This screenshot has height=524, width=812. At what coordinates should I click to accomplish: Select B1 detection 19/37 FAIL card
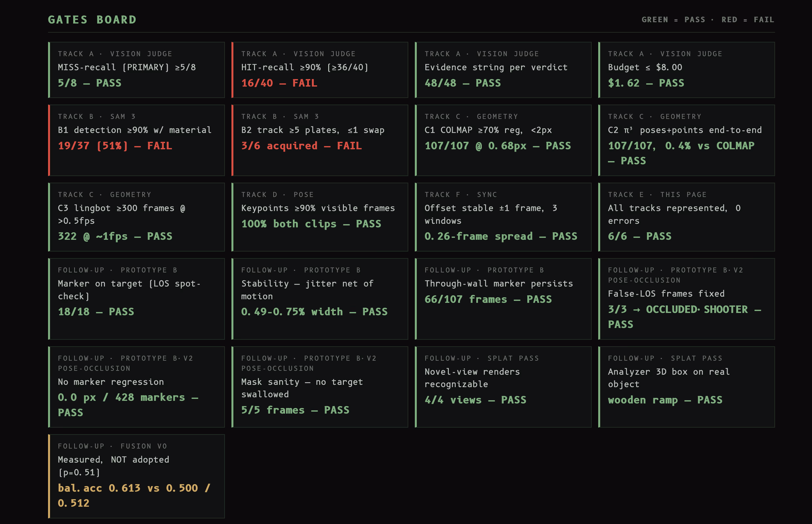click(x=136, y=140)
